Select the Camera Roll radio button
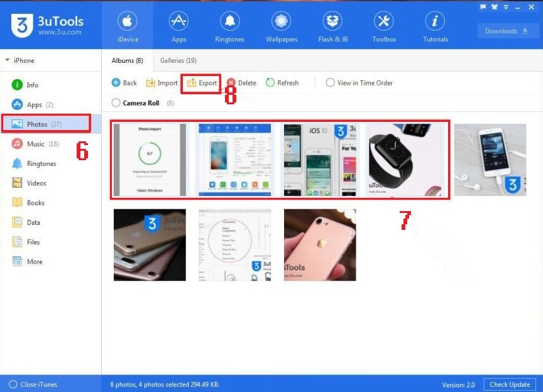The width and height of the screenshot is (543, 392). tap(116, 103)
